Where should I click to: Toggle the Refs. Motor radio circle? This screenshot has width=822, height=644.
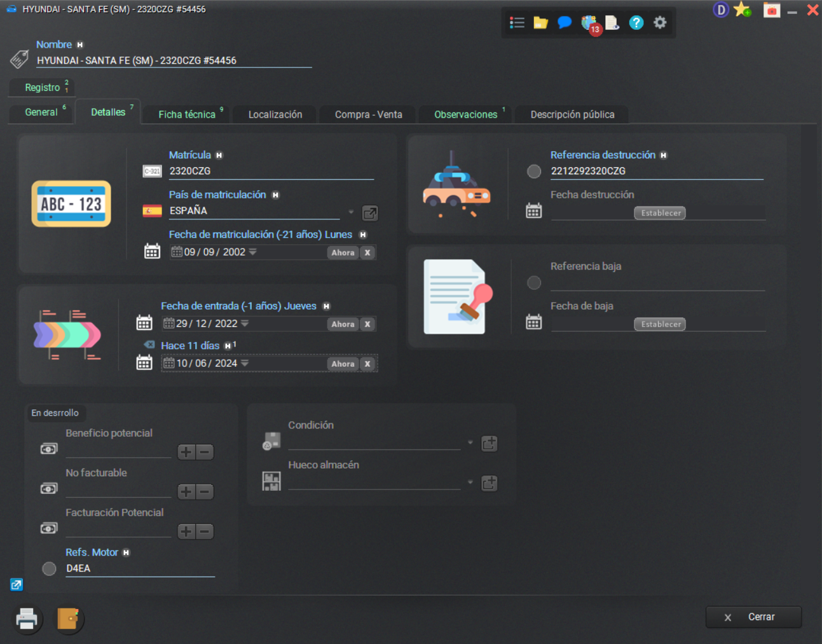pos(49,568)
